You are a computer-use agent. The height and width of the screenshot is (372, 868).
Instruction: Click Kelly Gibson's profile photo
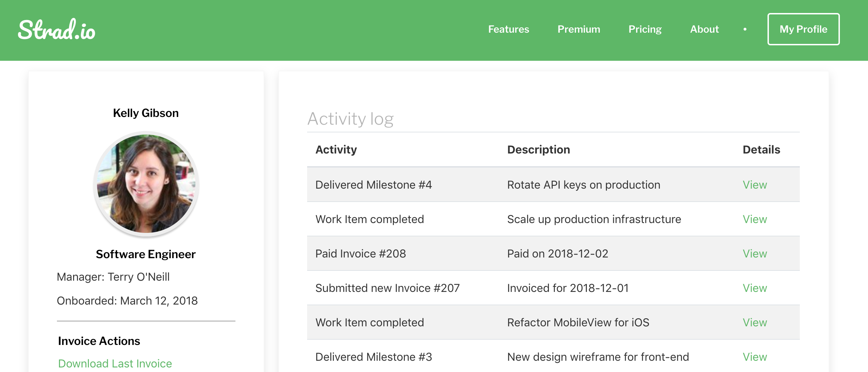coord(146,184)
